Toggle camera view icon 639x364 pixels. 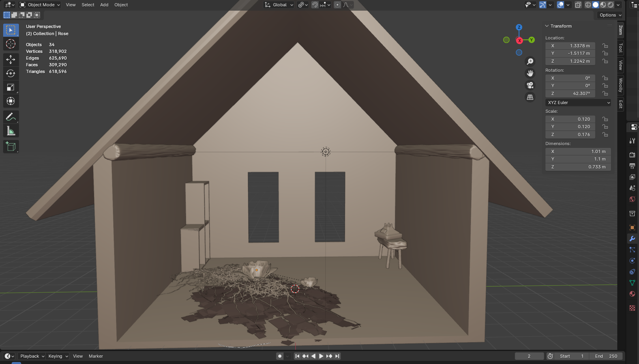530,85
